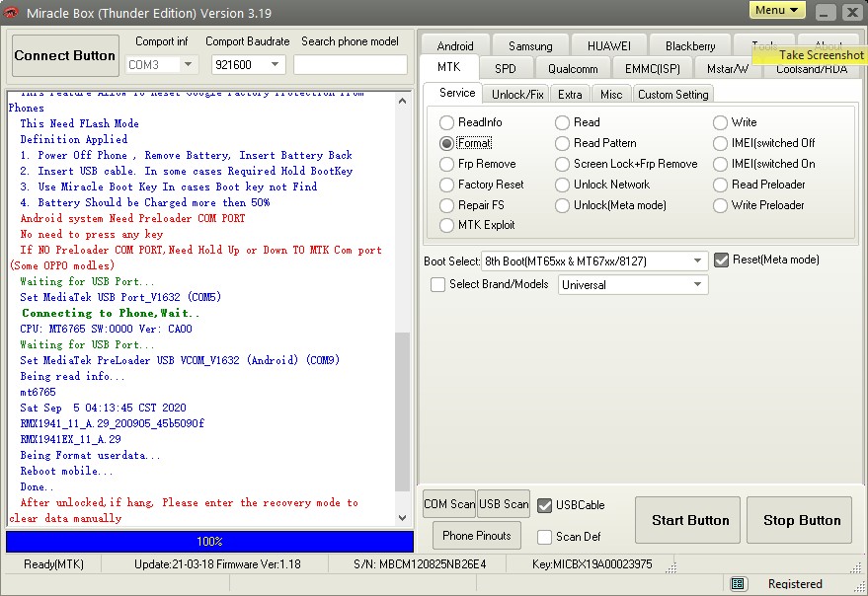
Task: Open the Unlock/Fix sub-tab
Action: coord(517,94)
